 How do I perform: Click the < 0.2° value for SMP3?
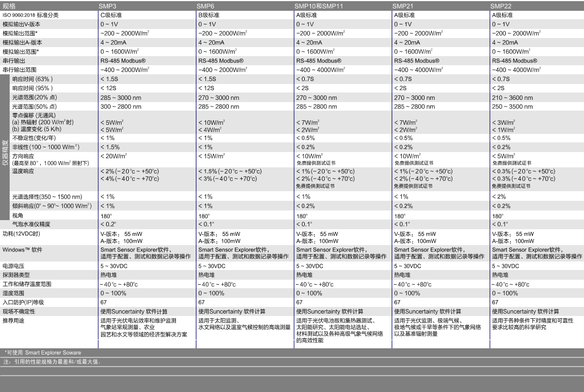108,224
